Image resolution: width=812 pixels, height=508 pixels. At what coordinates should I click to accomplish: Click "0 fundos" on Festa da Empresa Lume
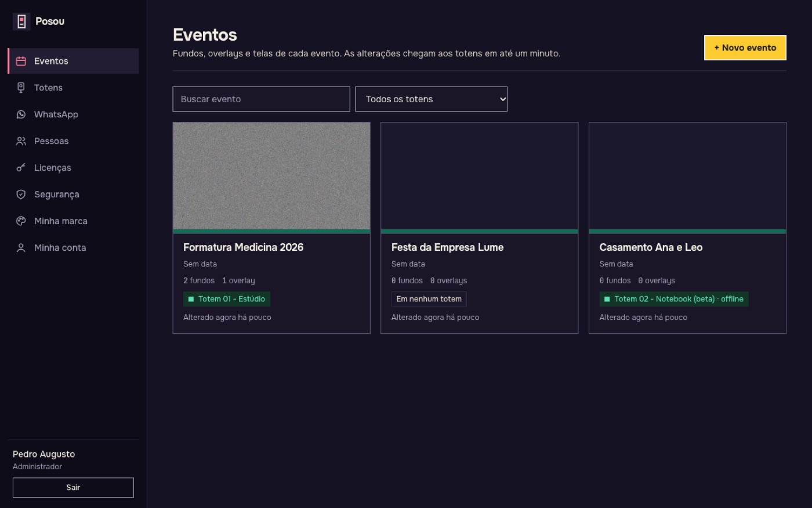pos(407,280)
